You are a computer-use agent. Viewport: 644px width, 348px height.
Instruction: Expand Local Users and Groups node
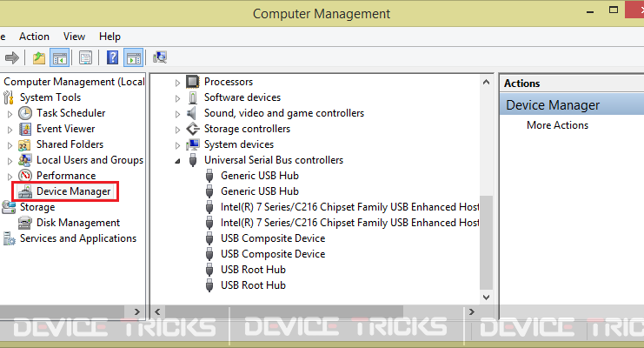click(10, 161)
